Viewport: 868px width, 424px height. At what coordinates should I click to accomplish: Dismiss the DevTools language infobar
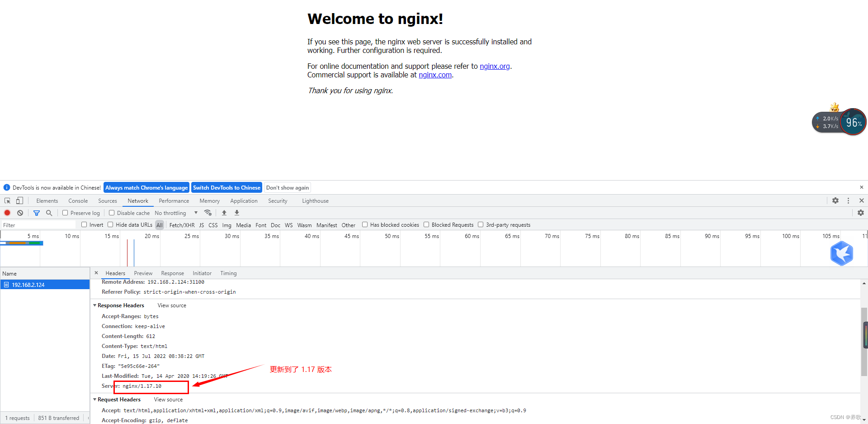coord(862,187)
